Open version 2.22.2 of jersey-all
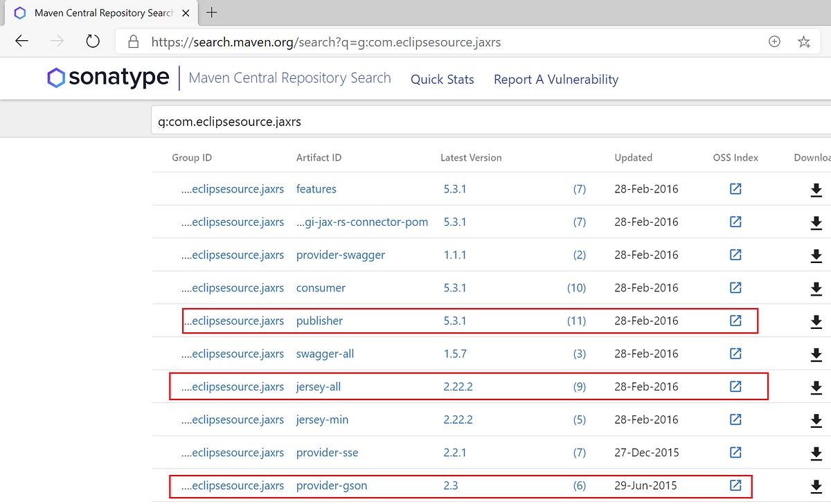Image resolution: width=831 pixels, height=504 pixels. [458, 386]
